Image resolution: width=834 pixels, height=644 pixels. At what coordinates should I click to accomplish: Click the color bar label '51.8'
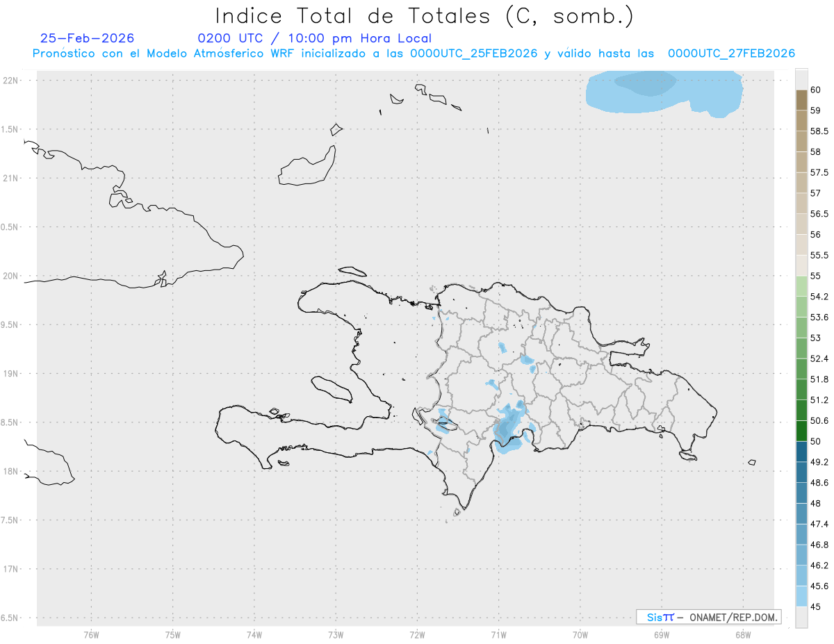point(819,379)
